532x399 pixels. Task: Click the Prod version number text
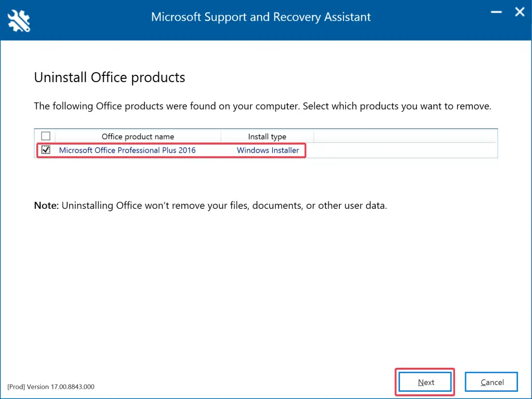51,387
